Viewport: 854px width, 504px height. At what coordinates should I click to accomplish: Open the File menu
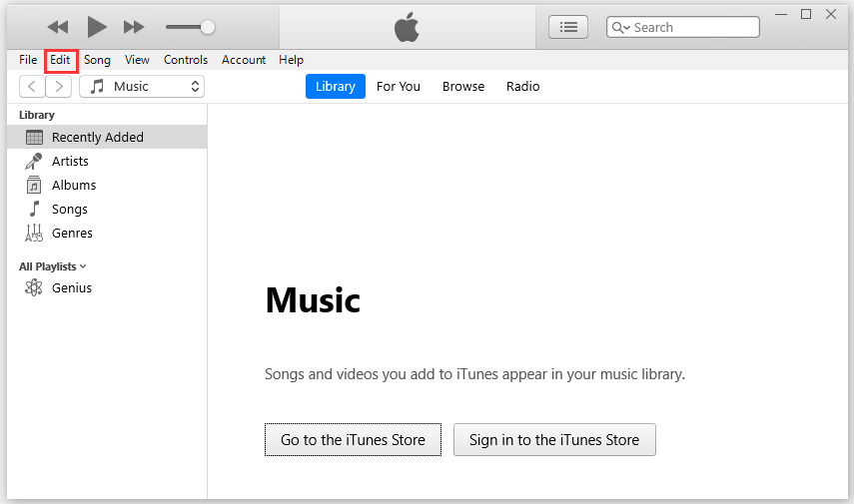(x=28, y=60)
